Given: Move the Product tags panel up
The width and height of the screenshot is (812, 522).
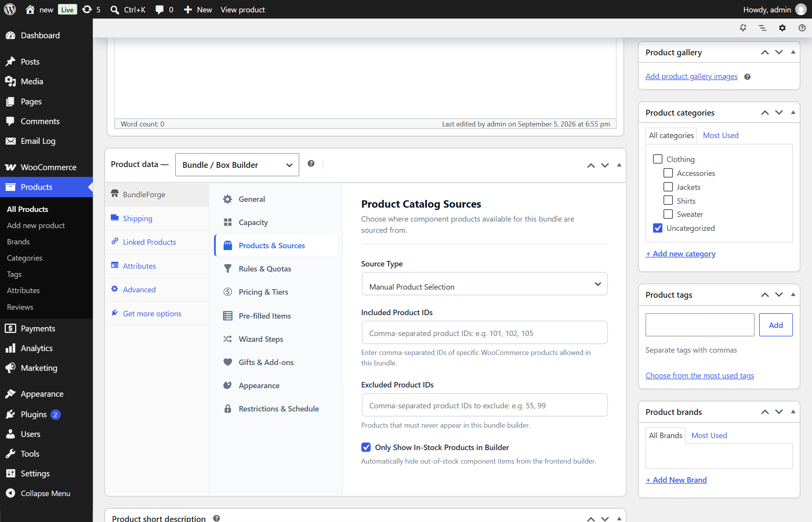Looking at the screenshot, I should pyautogui.click(x=765, y=295).
